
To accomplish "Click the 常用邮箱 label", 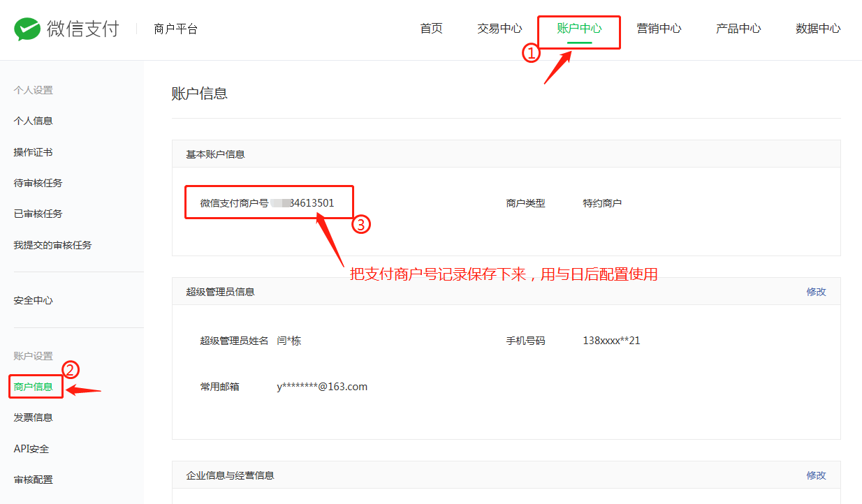I will tap(220, 387).
